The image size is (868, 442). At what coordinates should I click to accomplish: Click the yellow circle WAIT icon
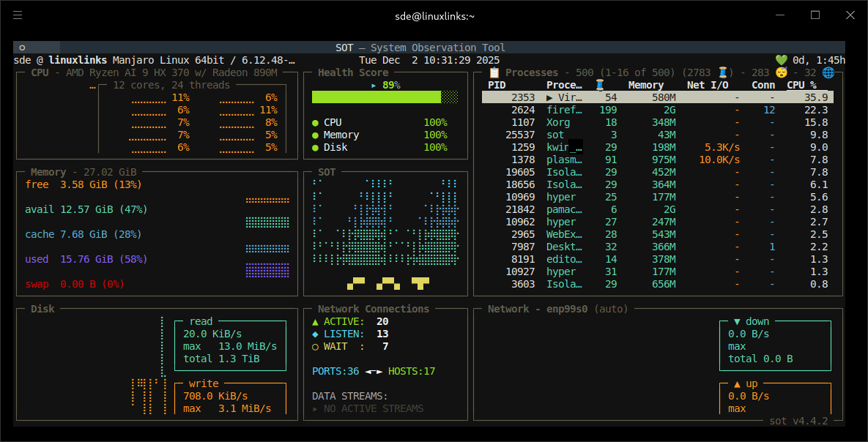pos(315,346)
